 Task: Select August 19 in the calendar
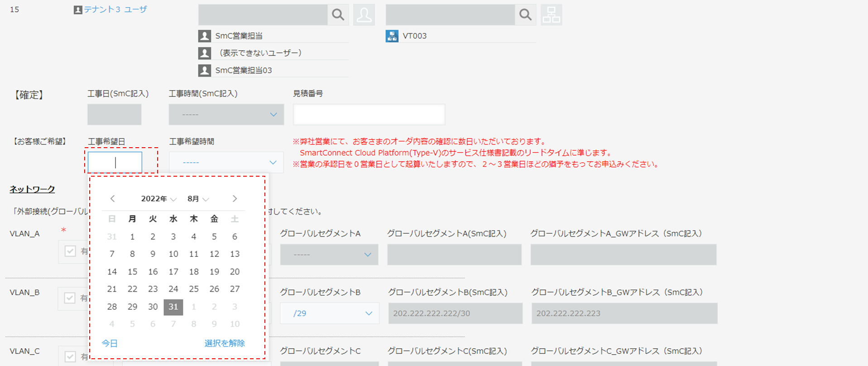214,272
